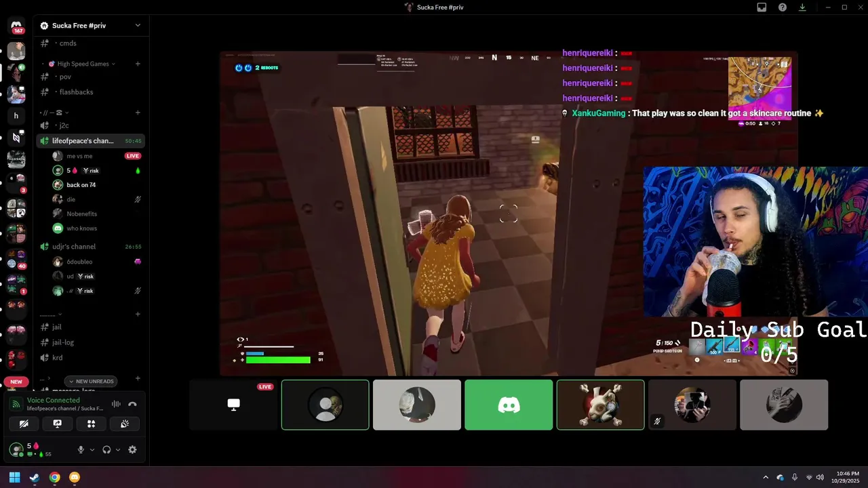Open Voice Connected connection details

(x=54, y=401)
